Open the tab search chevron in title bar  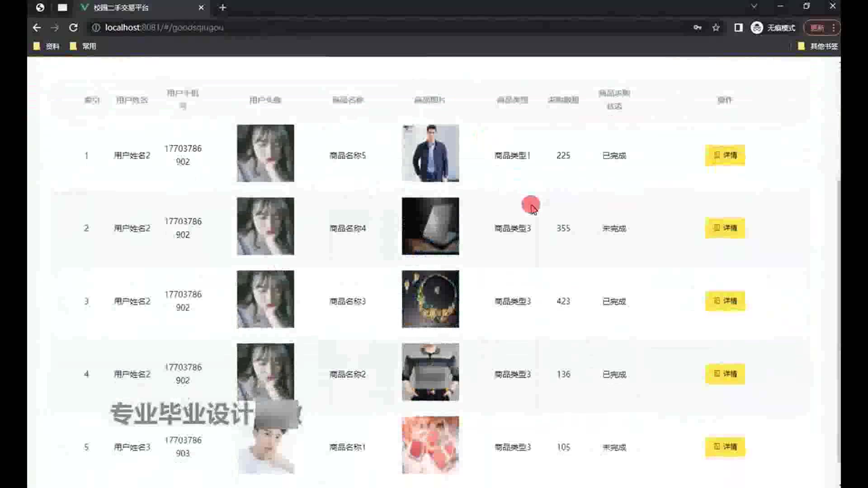coord(754,6)
